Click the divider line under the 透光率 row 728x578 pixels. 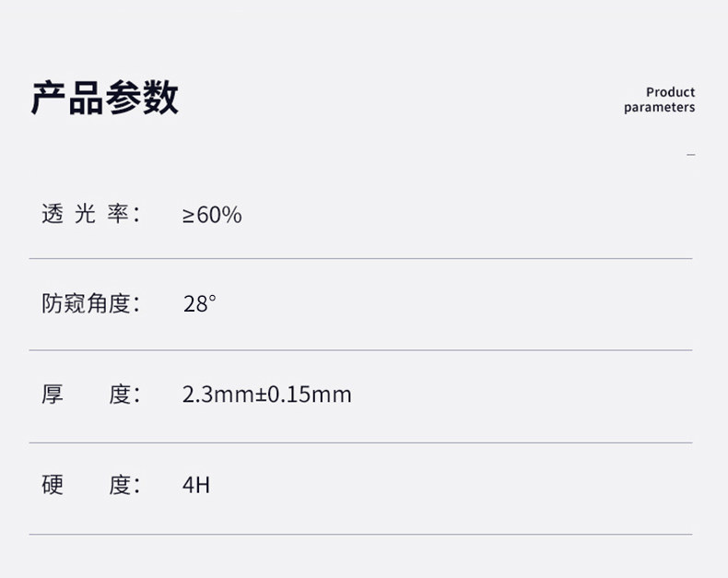click(x=360, y=259)
